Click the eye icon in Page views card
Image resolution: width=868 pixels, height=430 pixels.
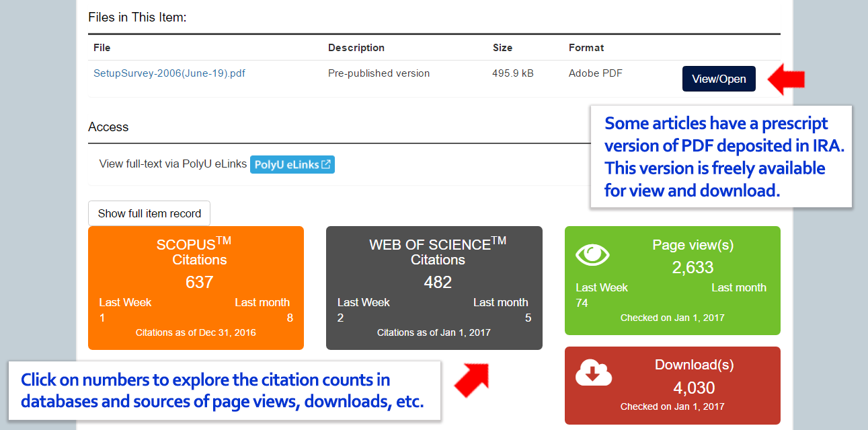(593, 254)
